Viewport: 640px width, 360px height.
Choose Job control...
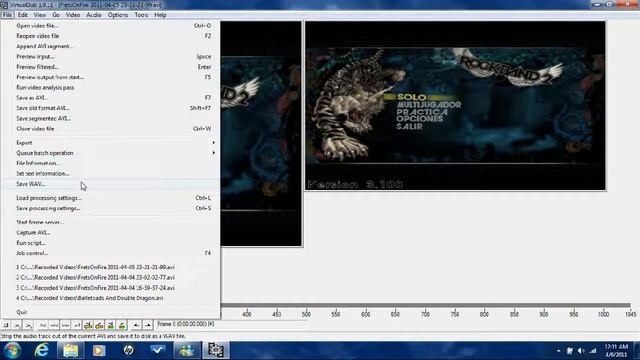coord(110,253)
